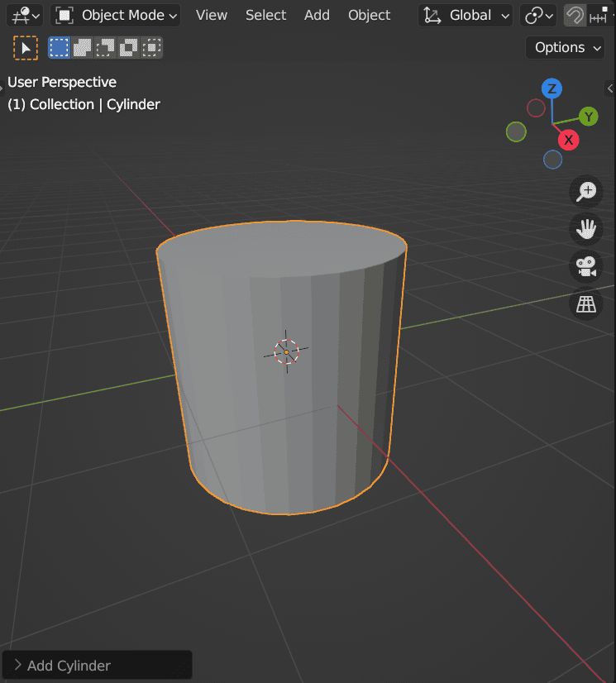
Task: Expand the sidebar arrow at right edge
Action: tap(610, 88)
